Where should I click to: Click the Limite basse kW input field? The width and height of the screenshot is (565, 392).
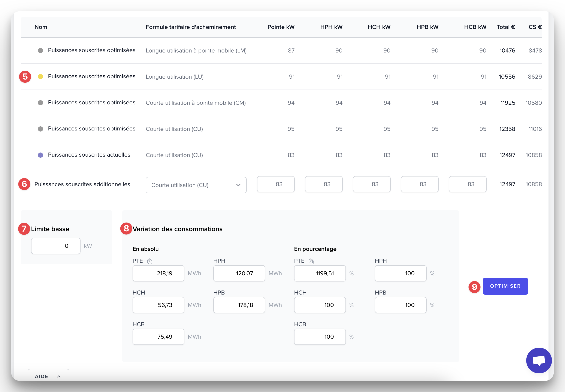[x=56, y=246]
